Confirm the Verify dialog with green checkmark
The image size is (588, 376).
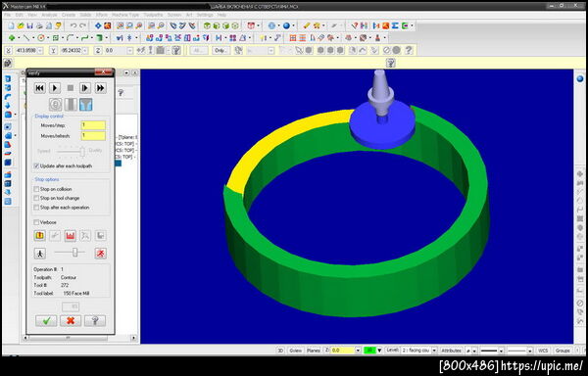[46, 320]
